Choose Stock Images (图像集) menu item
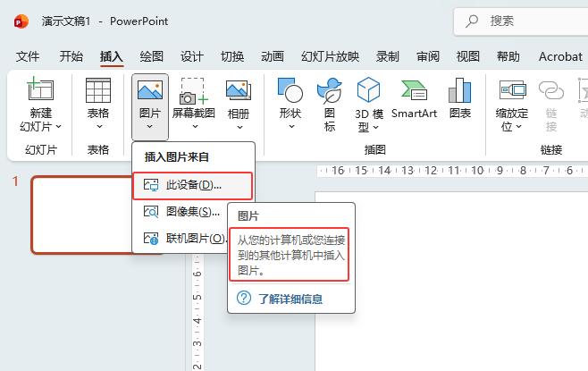This screenshot has width=588, height=371. pyautogui.click(x=181, y=212)
